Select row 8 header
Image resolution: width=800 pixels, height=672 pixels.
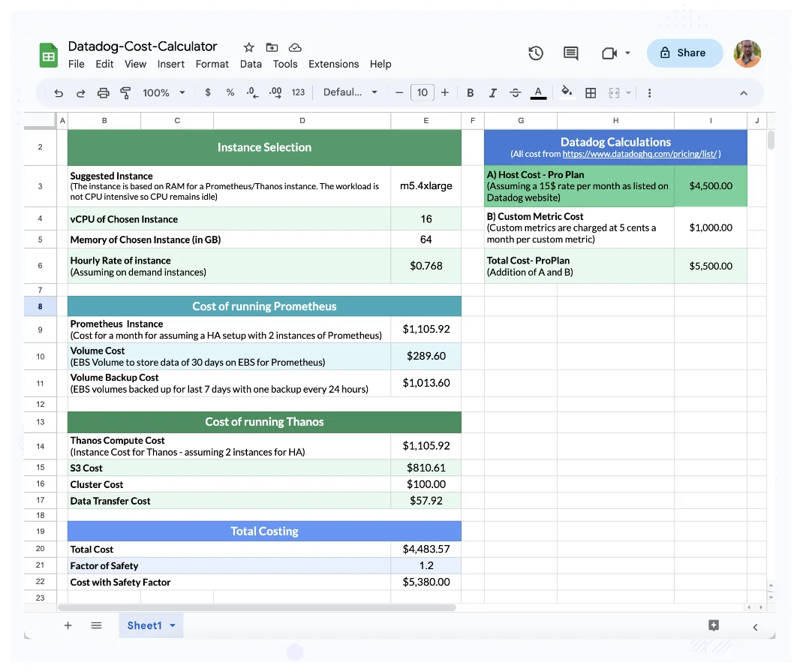pyautogui.click(x=40, y=306)
